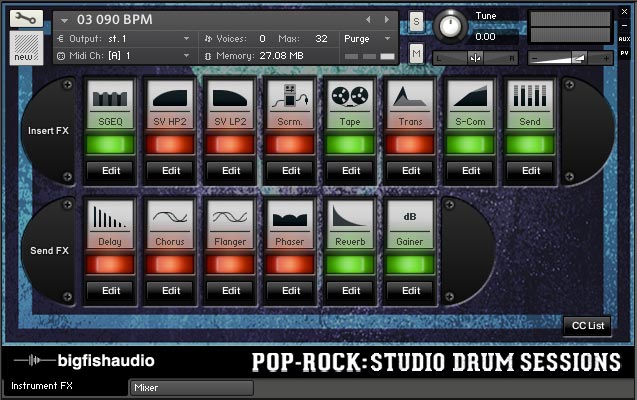637x400 pixels.
Task: Toggle the AUX sends view
Action: 624,39
